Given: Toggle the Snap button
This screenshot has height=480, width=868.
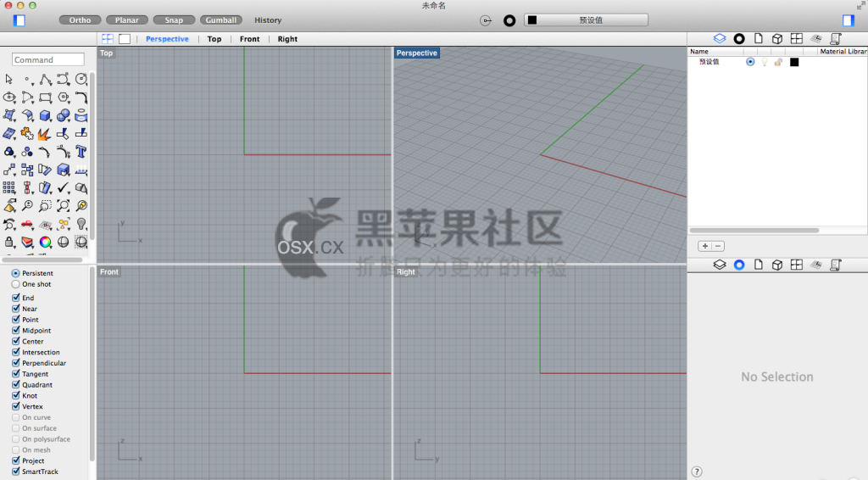Looking at the screenshot, I should [174, 20].
